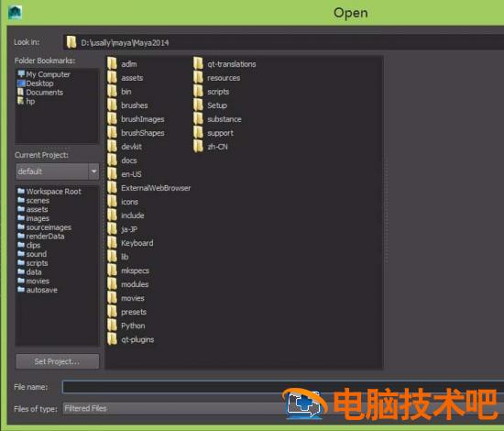Open the presets folder

(127, 312)
